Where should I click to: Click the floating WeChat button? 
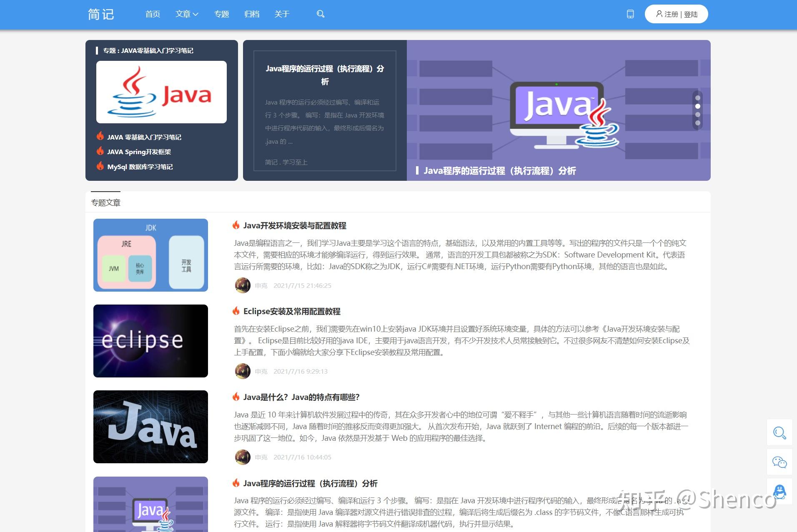coord(779,462)
